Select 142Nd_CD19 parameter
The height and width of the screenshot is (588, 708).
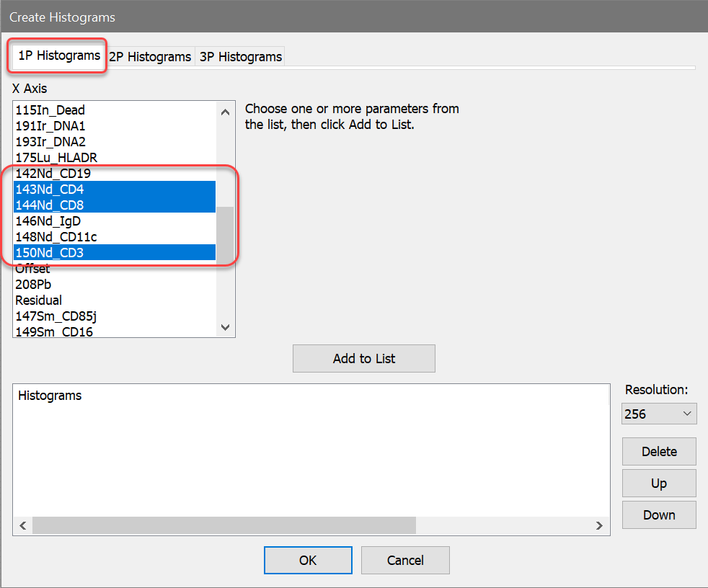coord(53,174)
